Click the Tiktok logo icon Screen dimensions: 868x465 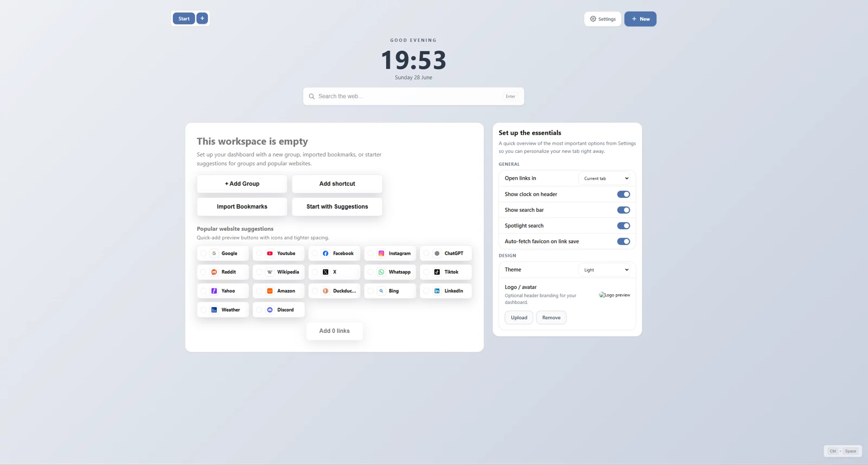[437, 272]
